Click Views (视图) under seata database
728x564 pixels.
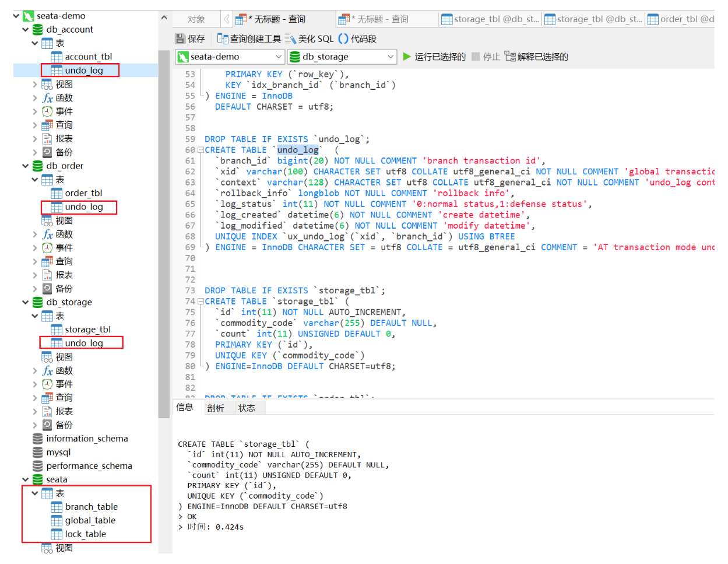click(64, 548)
